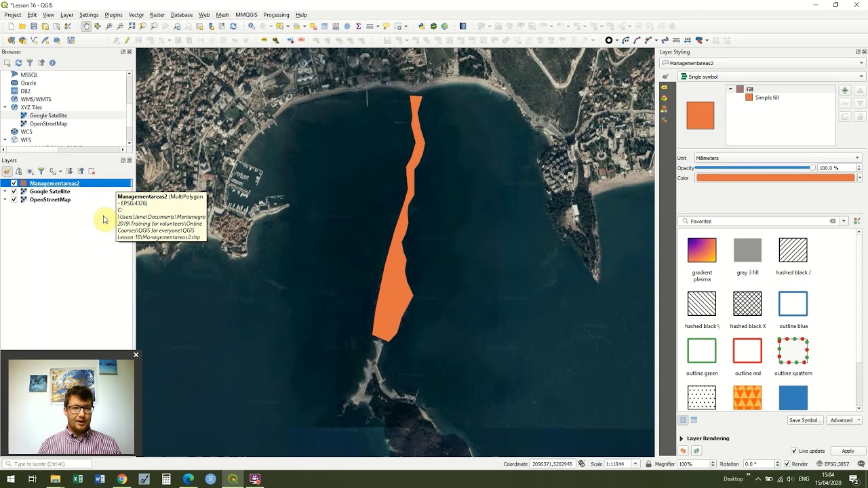
Task: Click the Open Layer Styling brush icon in Layers
Action: 7,171
